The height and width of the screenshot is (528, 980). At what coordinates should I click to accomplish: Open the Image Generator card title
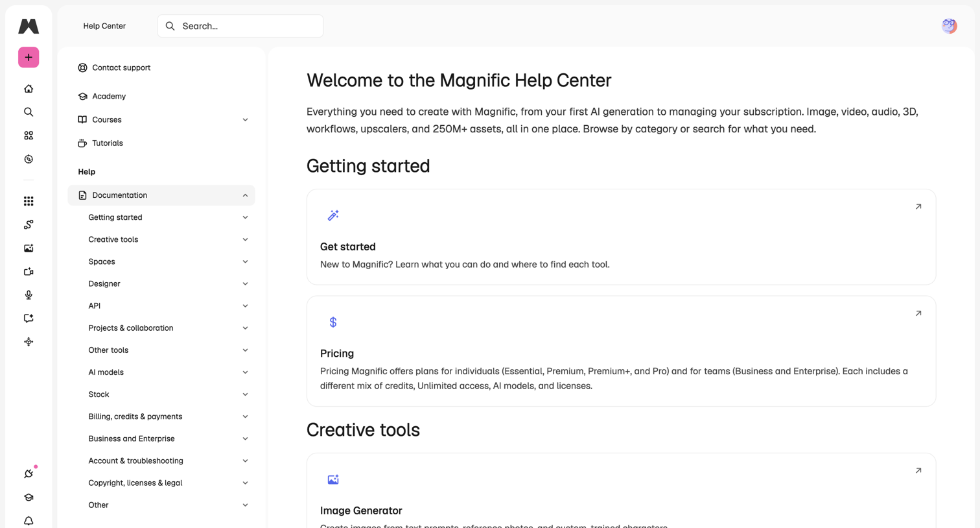pos(361,510)
